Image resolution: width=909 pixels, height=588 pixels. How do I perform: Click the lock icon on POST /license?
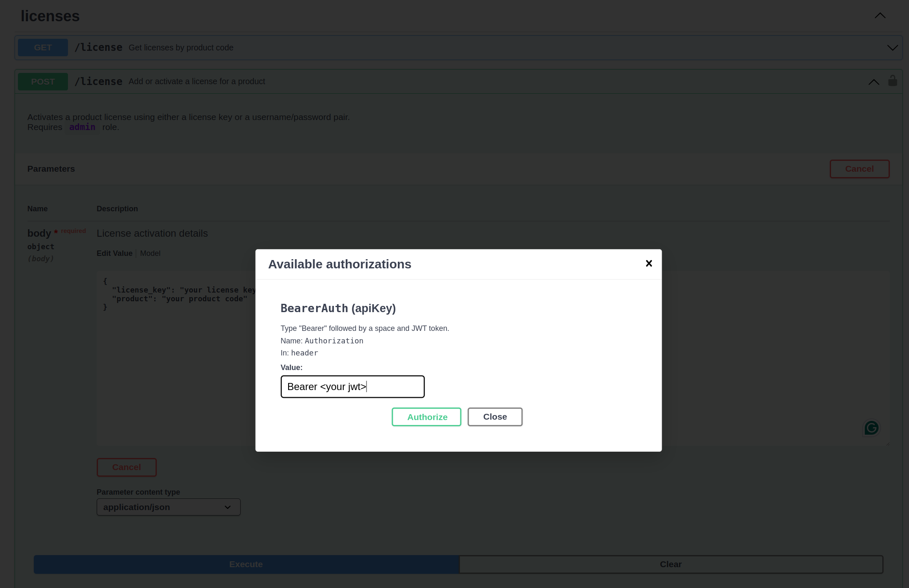coord(892,81)
